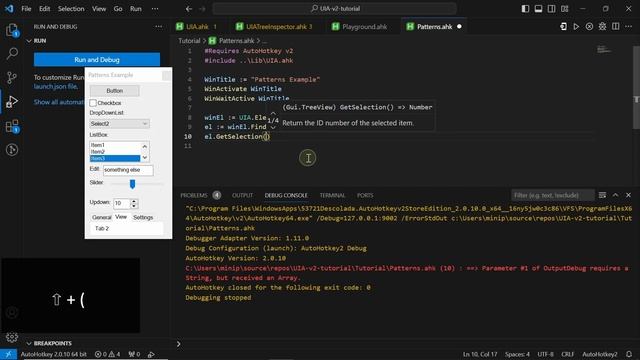This screenshot has width=640, height=360.
Task: Click the Edit field containing something else
Action: [x=128, y=170]
